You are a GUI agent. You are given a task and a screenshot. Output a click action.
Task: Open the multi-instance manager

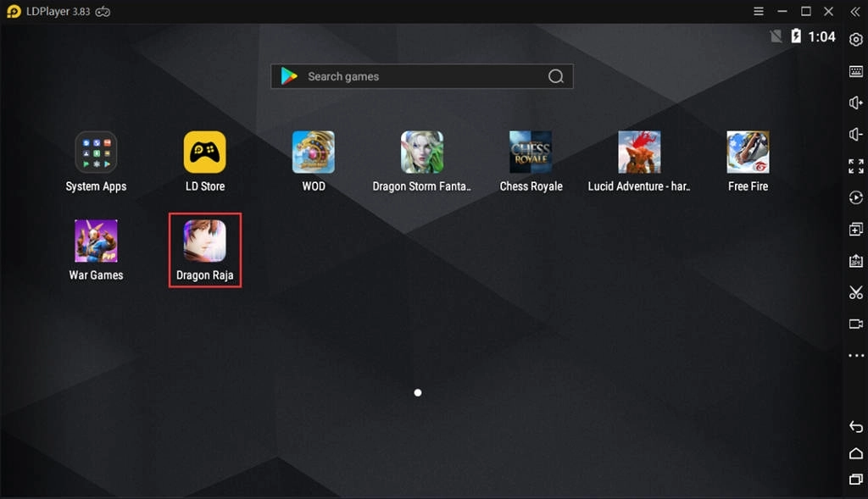[856, 229]
